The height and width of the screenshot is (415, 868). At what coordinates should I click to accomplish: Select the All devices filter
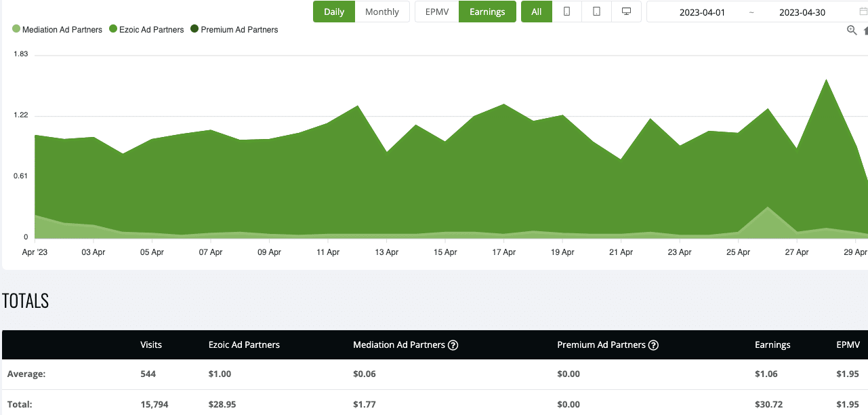coord(537,12)
